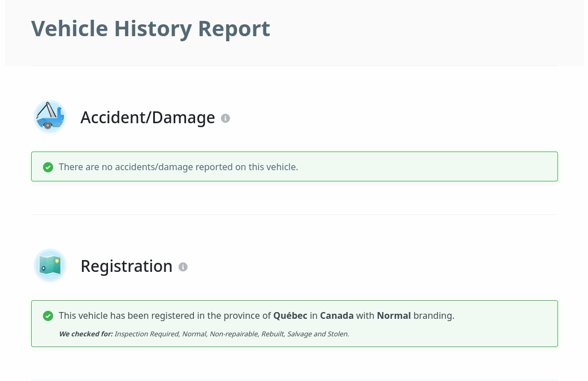This screenshot has width=588, height=381.
Task: Click "Rebuilt" in the checked list
Action: pyautogui.click(x=273, y=334)
